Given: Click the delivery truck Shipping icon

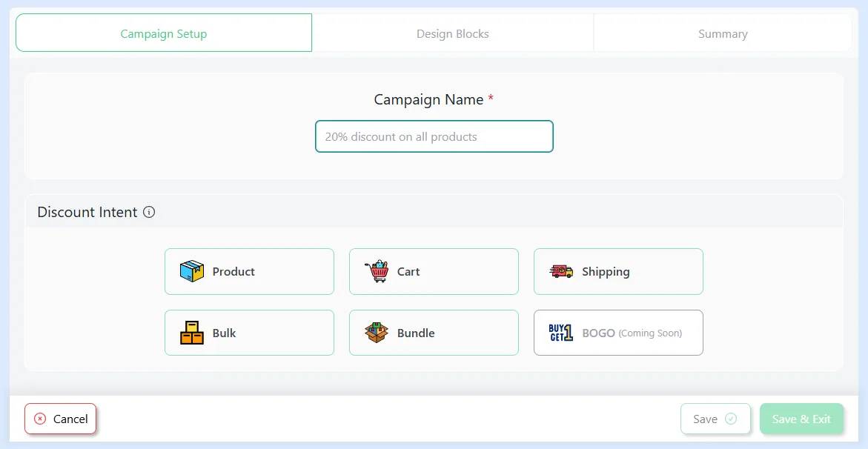Looking at the screenshot, I should 561,271.
